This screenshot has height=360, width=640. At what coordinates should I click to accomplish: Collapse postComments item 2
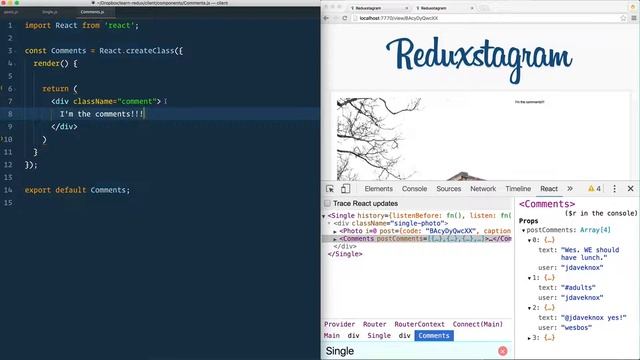click(x=529, y=309)
